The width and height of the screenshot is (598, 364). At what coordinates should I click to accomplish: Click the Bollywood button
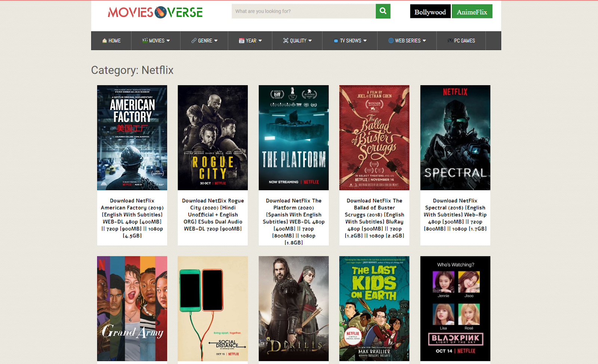[x=430, y=11]
